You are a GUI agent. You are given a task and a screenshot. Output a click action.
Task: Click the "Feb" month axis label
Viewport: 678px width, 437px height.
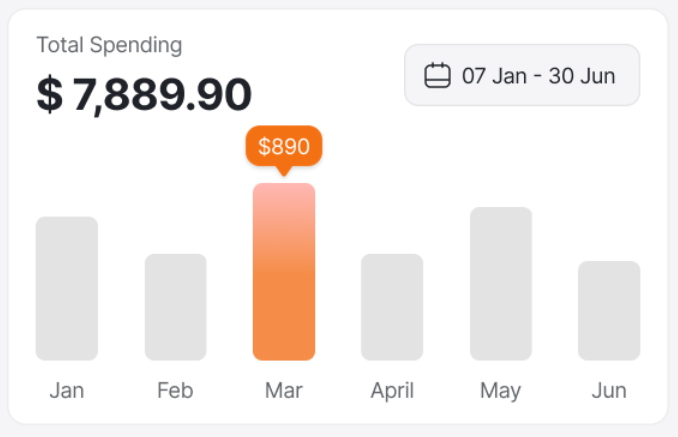tap(176, 390)
